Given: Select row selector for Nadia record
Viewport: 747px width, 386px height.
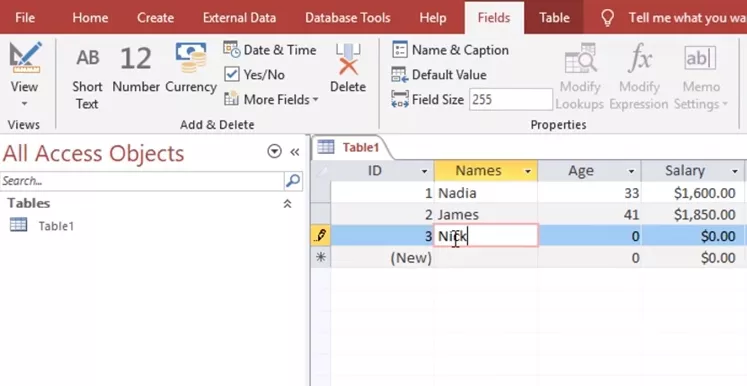Looking at the screenshot, I should coord(321,193).
